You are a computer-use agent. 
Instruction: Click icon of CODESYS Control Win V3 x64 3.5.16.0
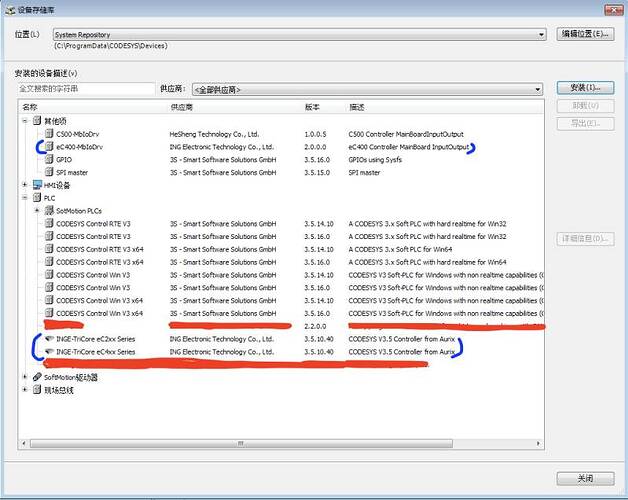click(49, 313)
